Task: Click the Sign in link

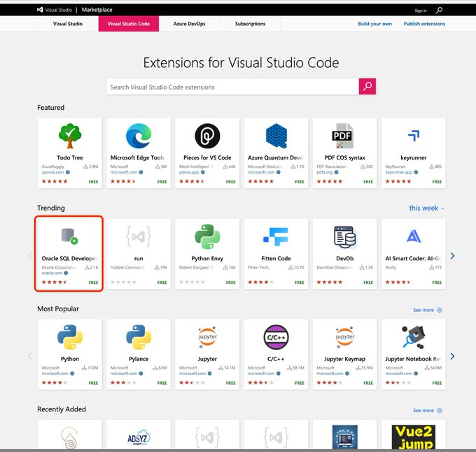Action: 420,10
